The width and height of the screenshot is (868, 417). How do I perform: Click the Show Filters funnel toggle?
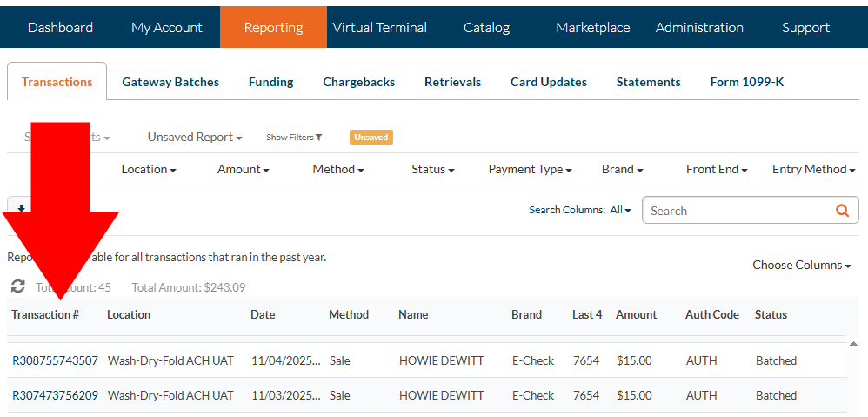294,138
